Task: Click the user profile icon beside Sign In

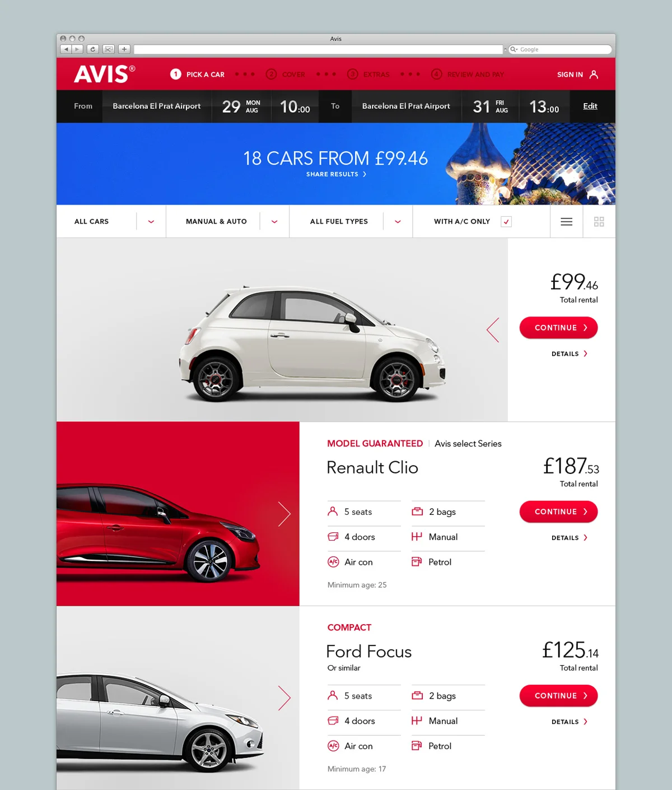Action: [594, 75]
